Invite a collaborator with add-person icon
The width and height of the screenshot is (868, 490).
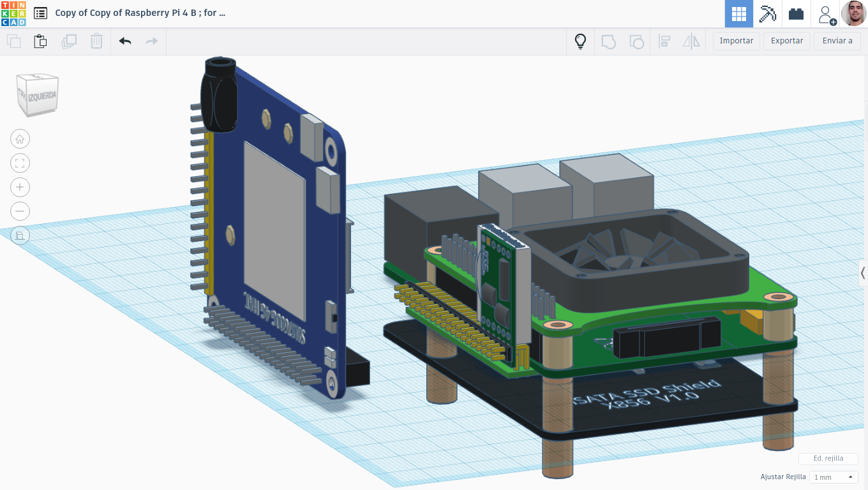(827, 14)
